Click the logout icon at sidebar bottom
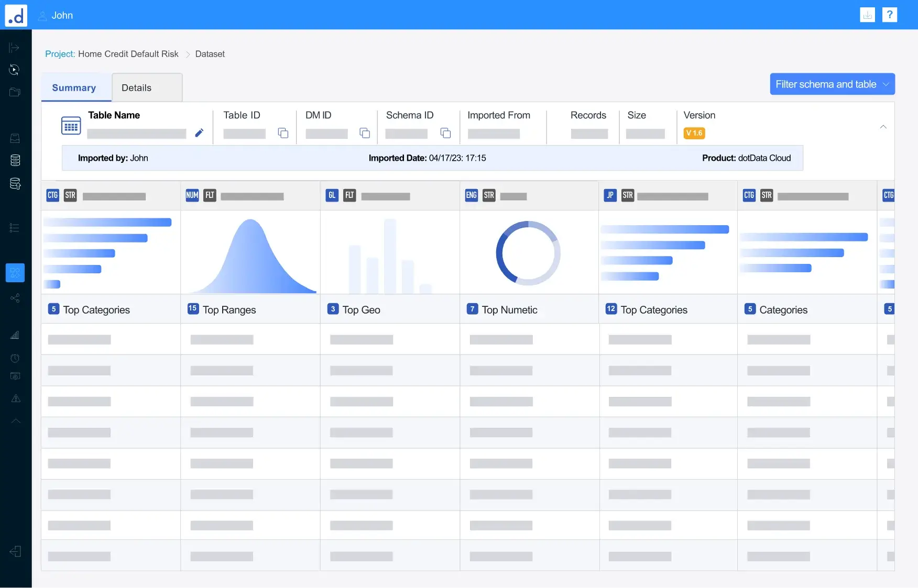 click(x=15, y=551)
